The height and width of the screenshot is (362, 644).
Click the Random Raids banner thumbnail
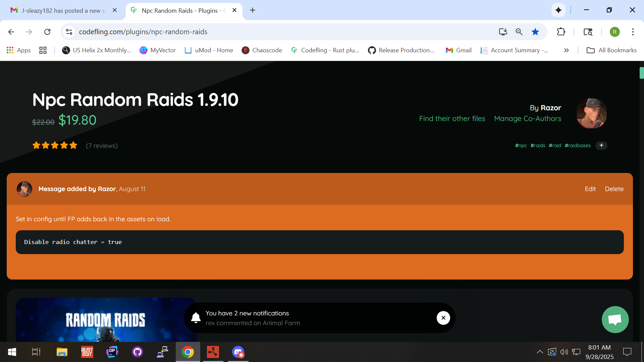(x=106, y=320)
